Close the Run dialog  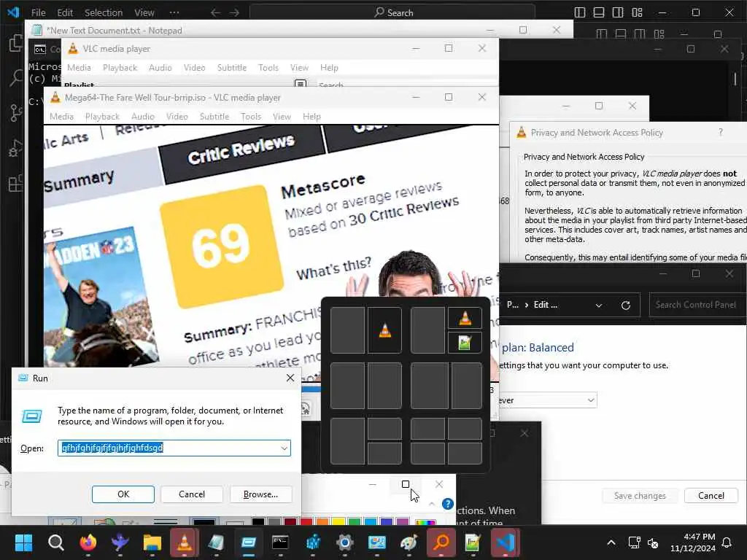click(x=290, y=378)
